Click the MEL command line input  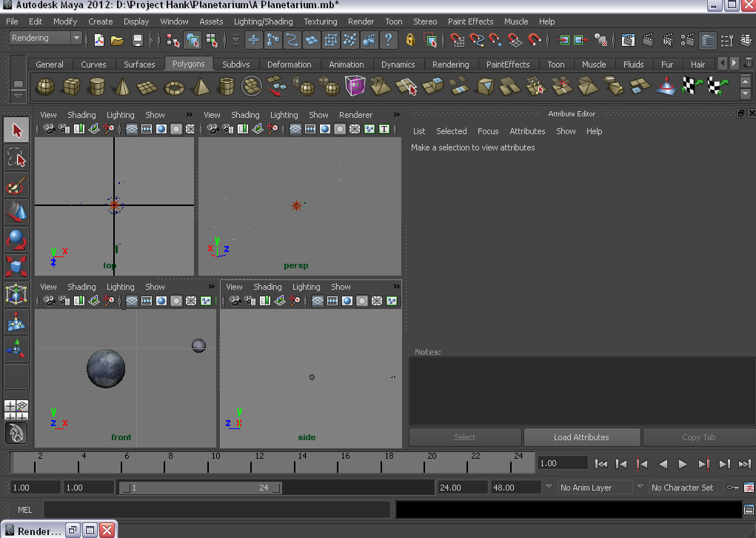216,510
